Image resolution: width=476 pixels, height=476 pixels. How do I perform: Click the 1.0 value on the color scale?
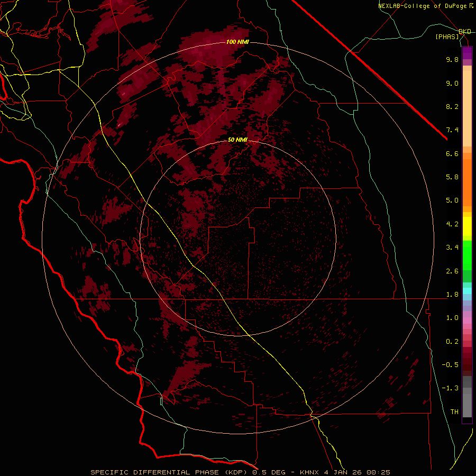(x=452, y=318)
